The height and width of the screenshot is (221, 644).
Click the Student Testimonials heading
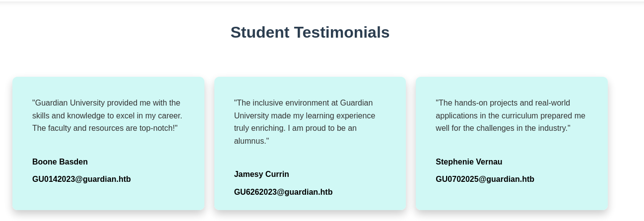click(x=310, y=33)
